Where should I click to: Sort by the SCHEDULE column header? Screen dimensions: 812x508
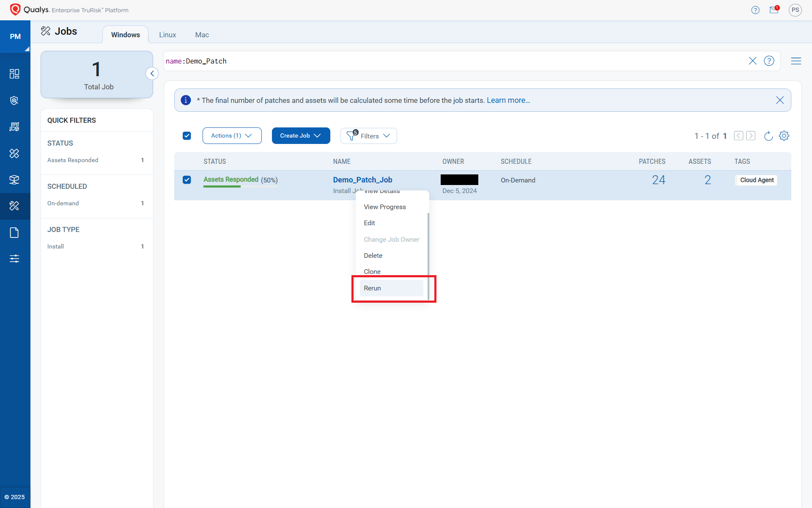pyautogui.click(x=516, y=162)
